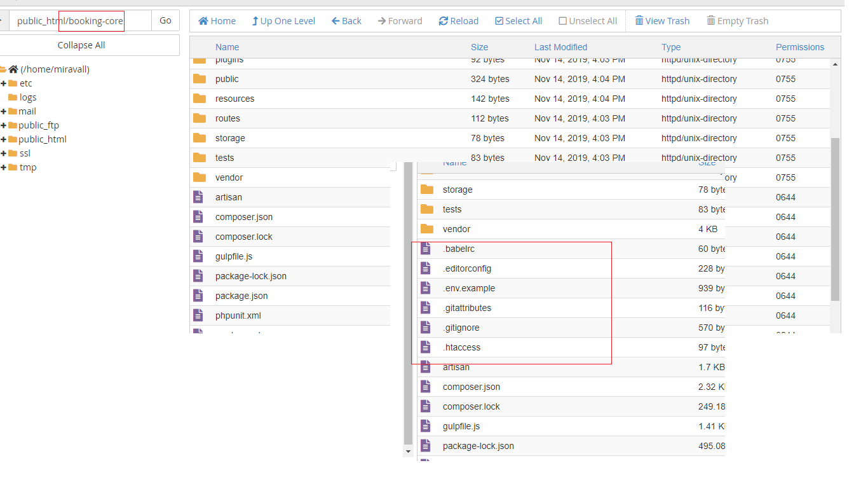Click the directory path input field
This screenshot has width=868, height=484.
pos(79,20)
